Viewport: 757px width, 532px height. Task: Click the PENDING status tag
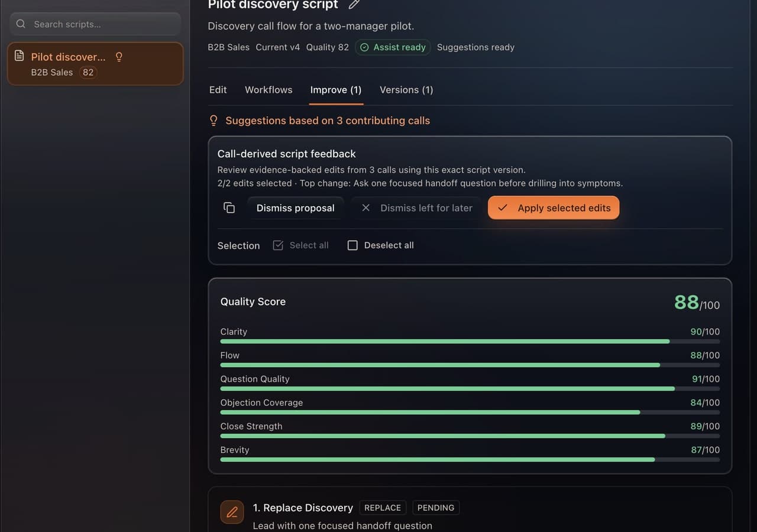tap(436, 508)
